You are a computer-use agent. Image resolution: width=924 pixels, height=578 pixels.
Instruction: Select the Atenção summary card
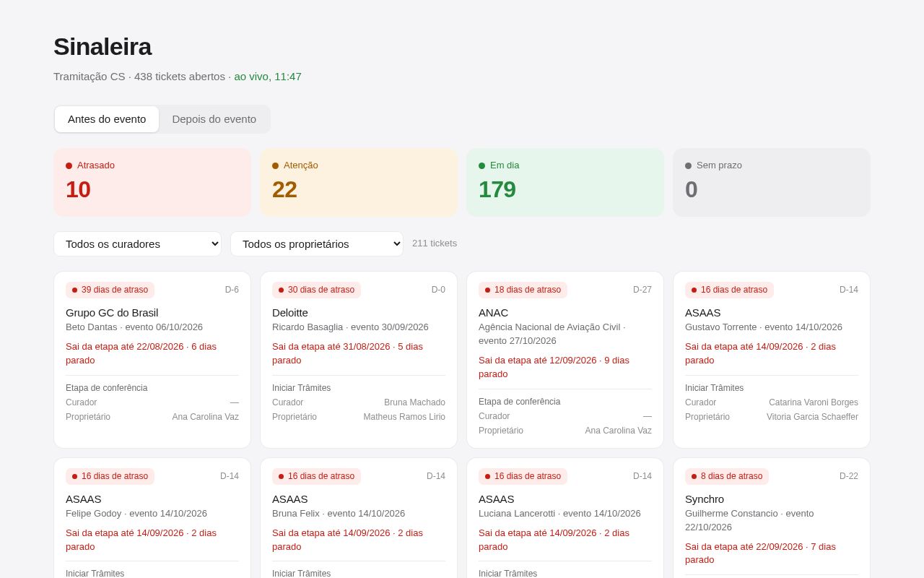(x=359, y=182)
